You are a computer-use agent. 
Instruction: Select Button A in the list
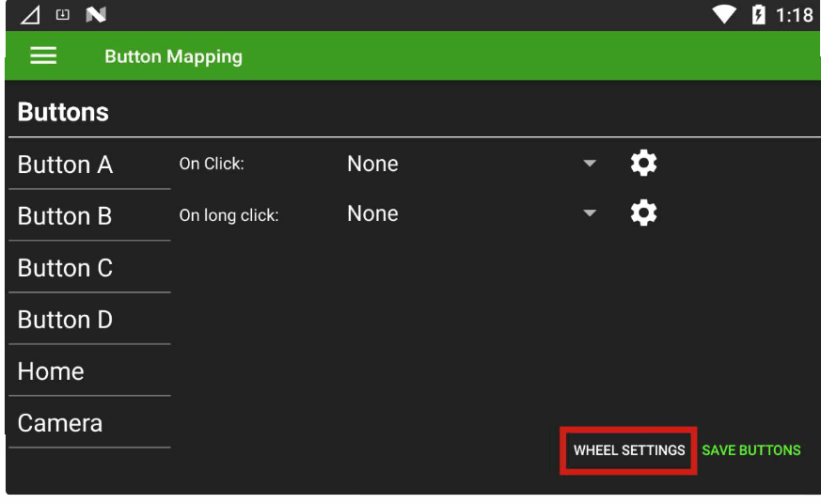click(x=66, y=165)
